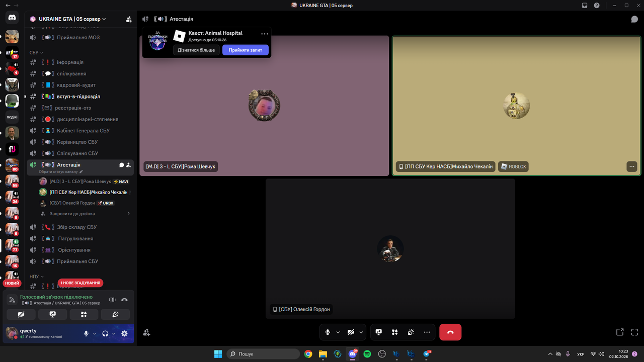Open the спілкування text channel
The height and width of the screenshot is (362, 644).
point(80,73)
